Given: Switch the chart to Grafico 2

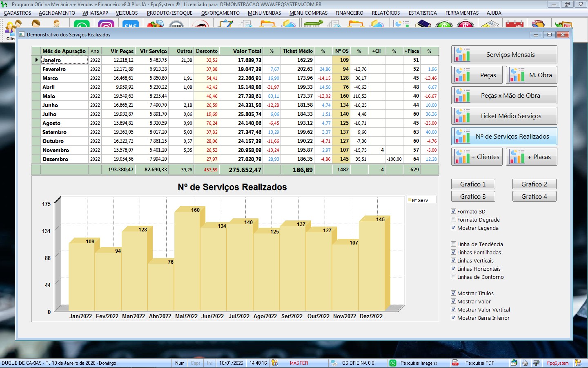Looking at the screenshot, I should pyautogui.click(x=534, y=184).
